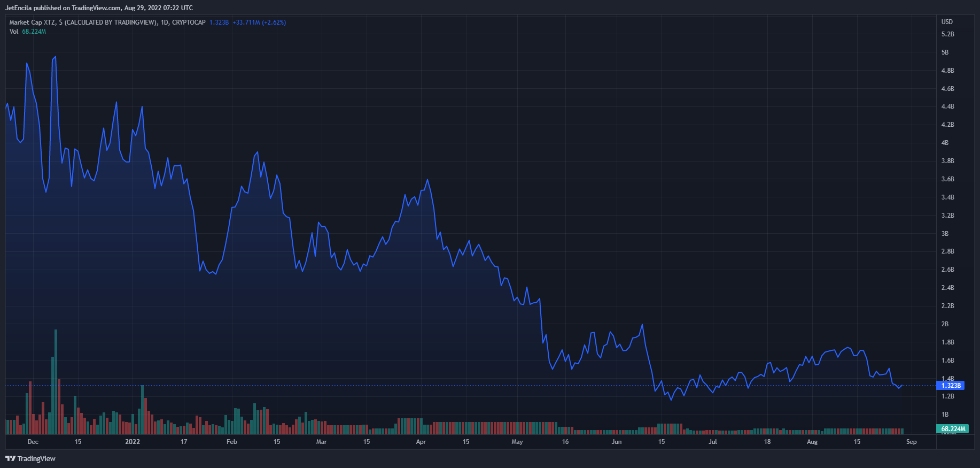Click the TradingView logo at bottom left
980x468 pixels.
tap(30, 458)
